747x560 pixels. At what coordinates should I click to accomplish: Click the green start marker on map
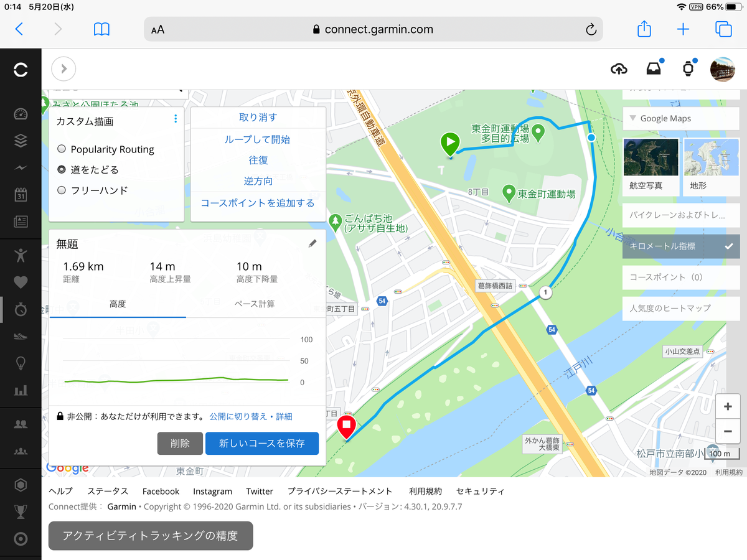pos(450,144)
